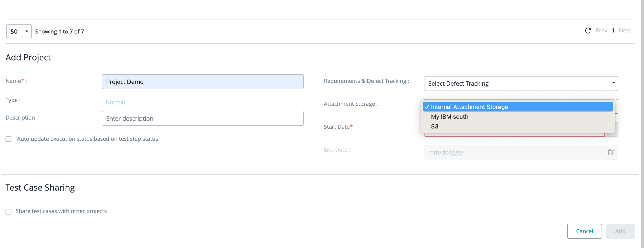The image size is (644, 251).
Task: Click the refresh icon beside Prev
Action: point(588,31)
